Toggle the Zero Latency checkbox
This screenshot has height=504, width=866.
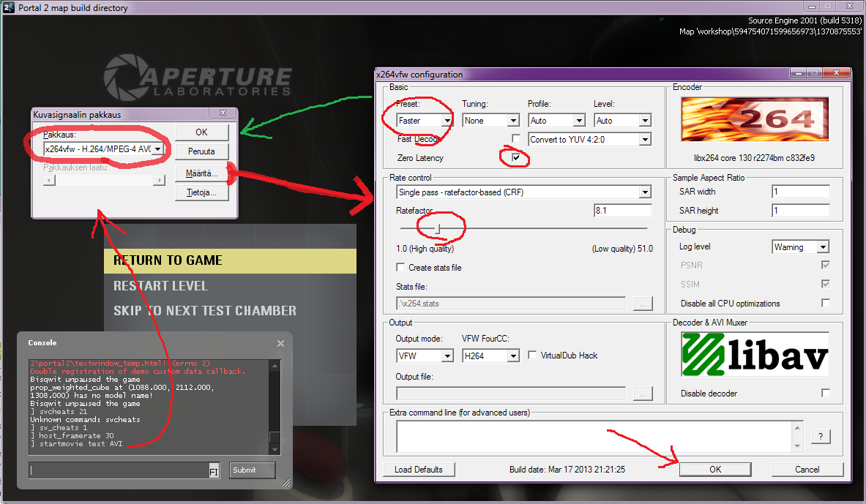516,157
